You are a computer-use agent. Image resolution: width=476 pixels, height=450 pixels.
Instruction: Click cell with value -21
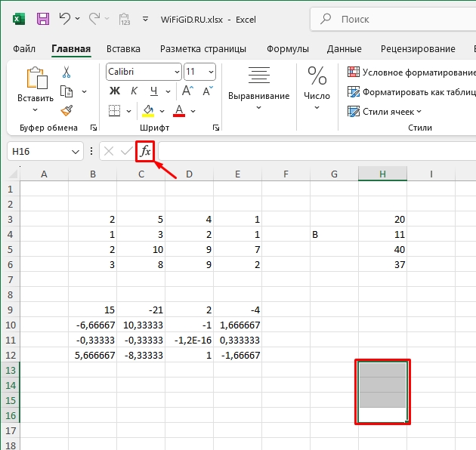[x=141, y=310]
